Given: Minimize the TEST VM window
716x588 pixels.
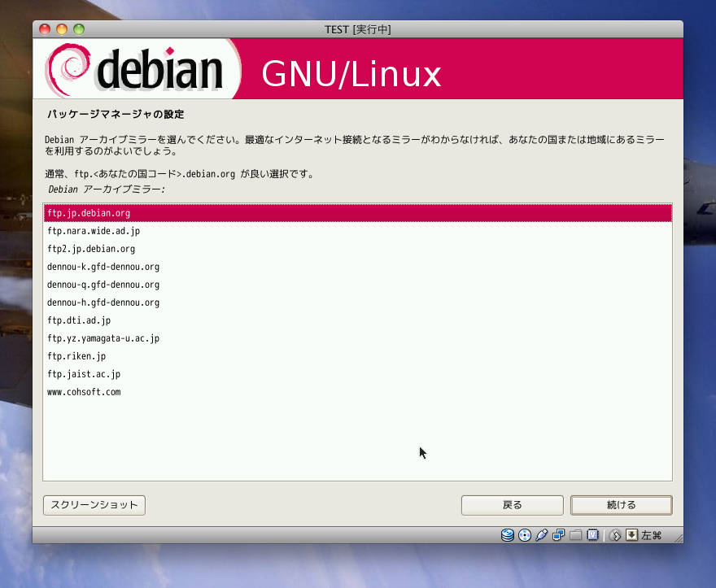Looking at the screenshot, I should [x=62, y=29].
